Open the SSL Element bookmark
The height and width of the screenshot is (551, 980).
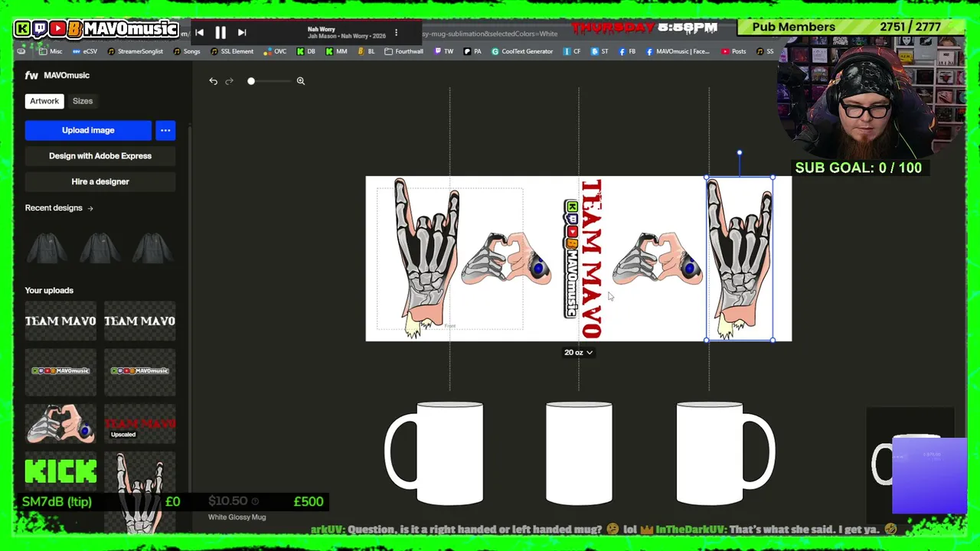click(x=232, y=52)
